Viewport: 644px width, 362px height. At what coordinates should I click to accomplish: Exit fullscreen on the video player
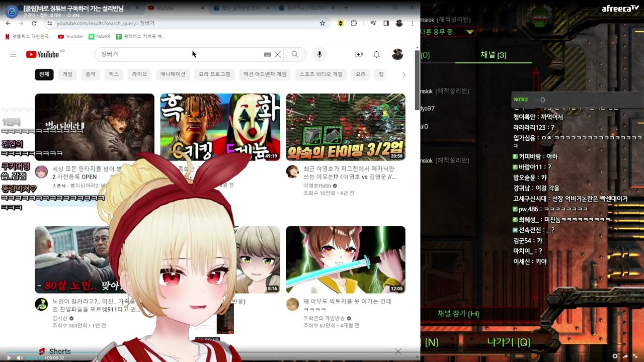635,356
